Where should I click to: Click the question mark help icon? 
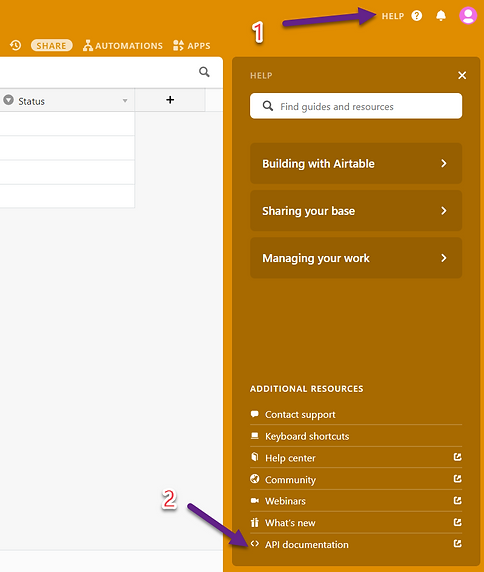pos(417,16)
